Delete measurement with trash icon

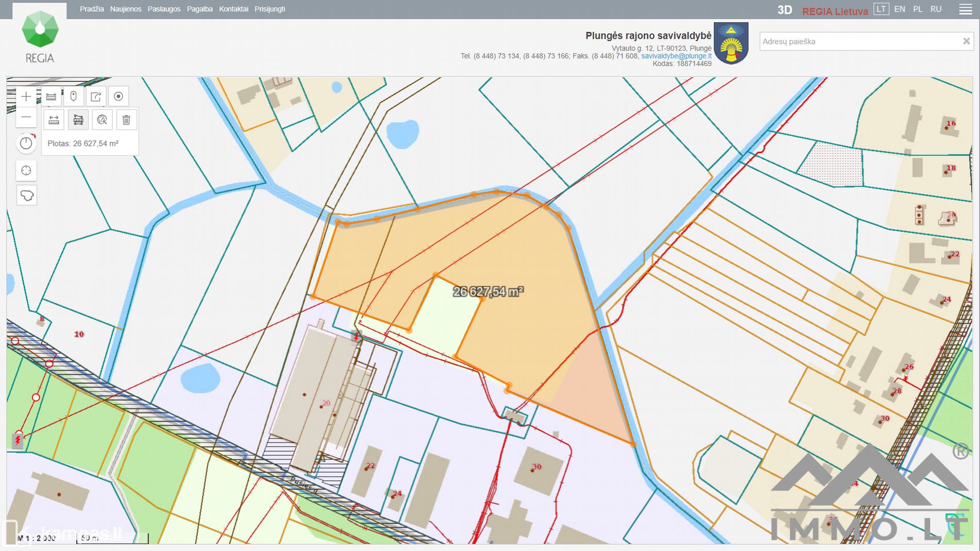(x=126, y=120)
